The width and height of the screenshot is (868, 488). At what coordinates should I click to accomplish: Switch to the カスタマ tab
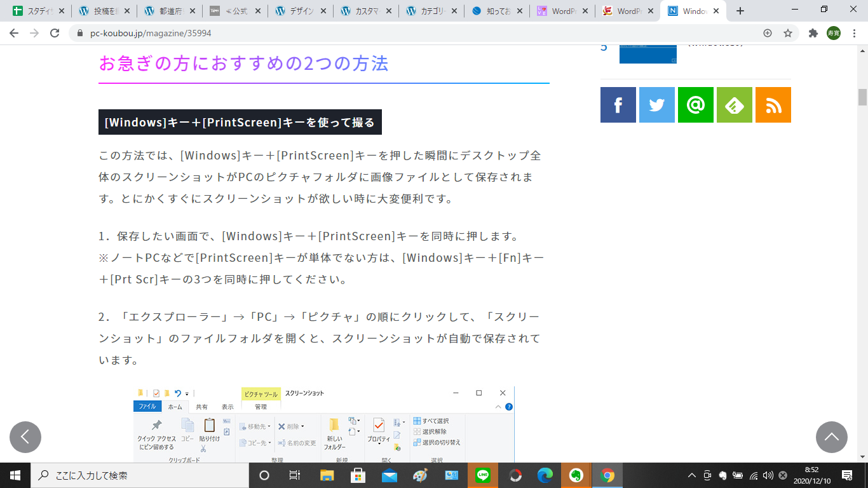[366, 11]
